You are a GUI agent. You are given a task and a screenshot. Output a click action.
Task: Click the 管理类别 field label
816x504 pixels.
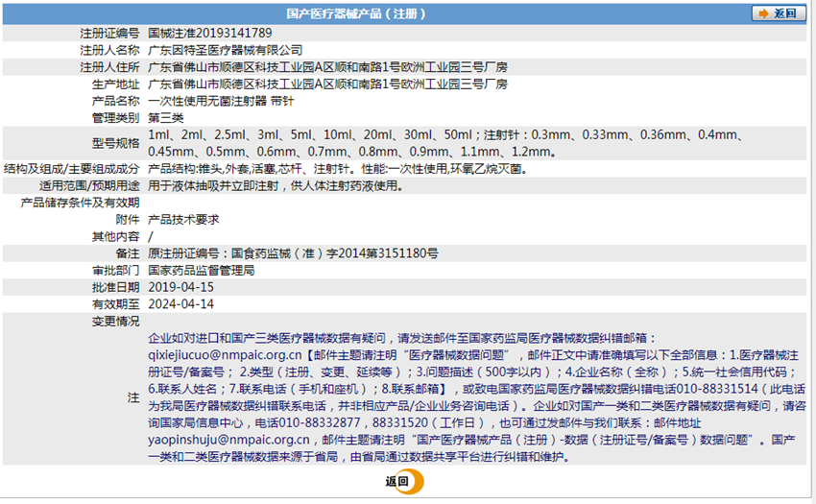coord(115,118)
